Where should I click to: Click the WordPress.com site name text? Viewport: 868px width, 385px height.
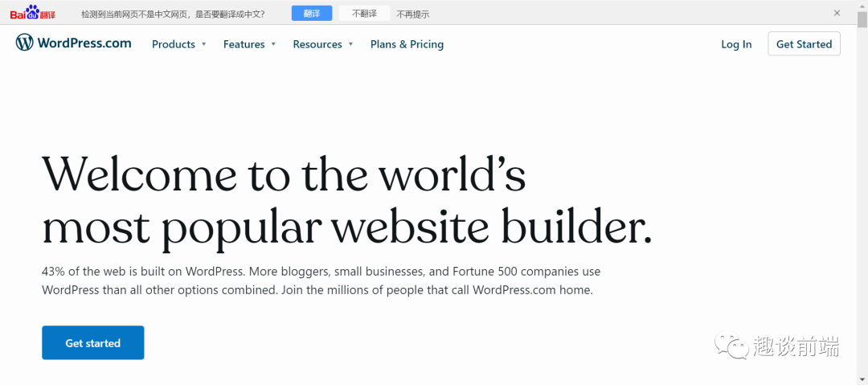tap(84, 43)
